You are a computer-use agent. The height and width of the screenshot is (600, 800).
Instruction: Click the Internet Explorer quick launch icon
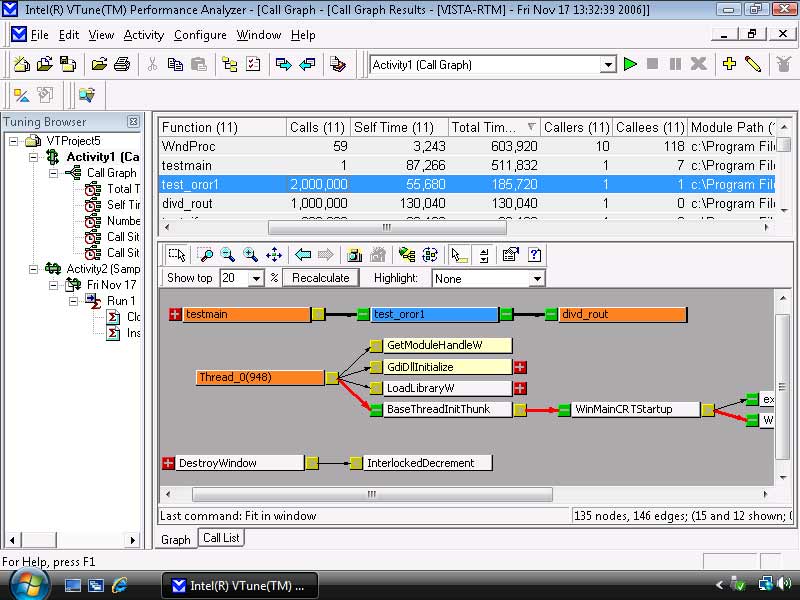(119, 585)
